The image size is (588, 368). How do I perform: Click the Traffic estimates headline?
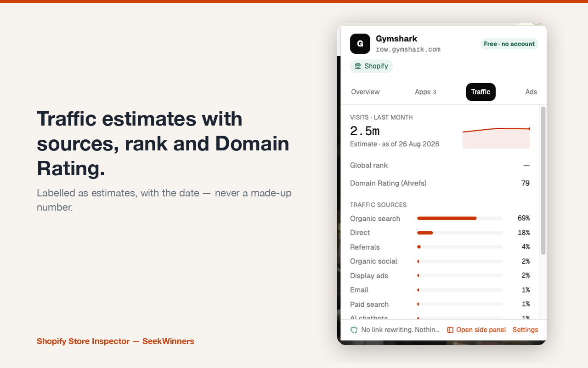tap(163, 144)
